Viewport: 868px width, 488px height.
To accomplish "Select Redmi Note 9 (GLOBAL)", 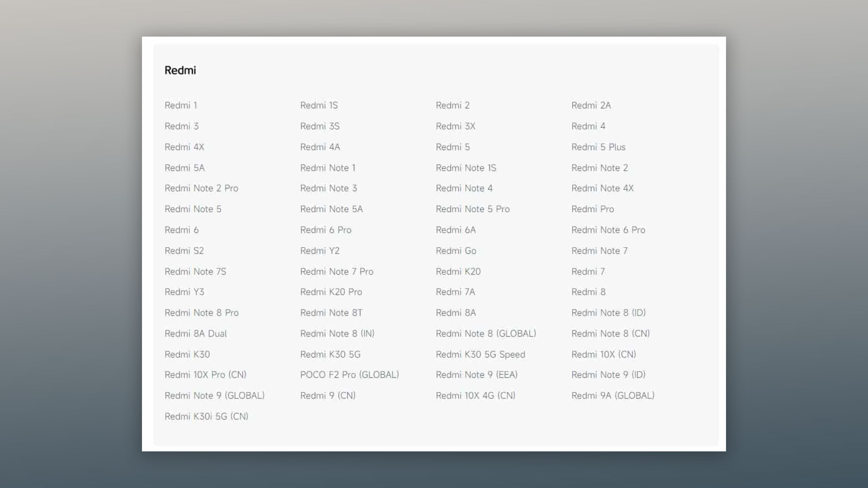I will coord(215,395).
